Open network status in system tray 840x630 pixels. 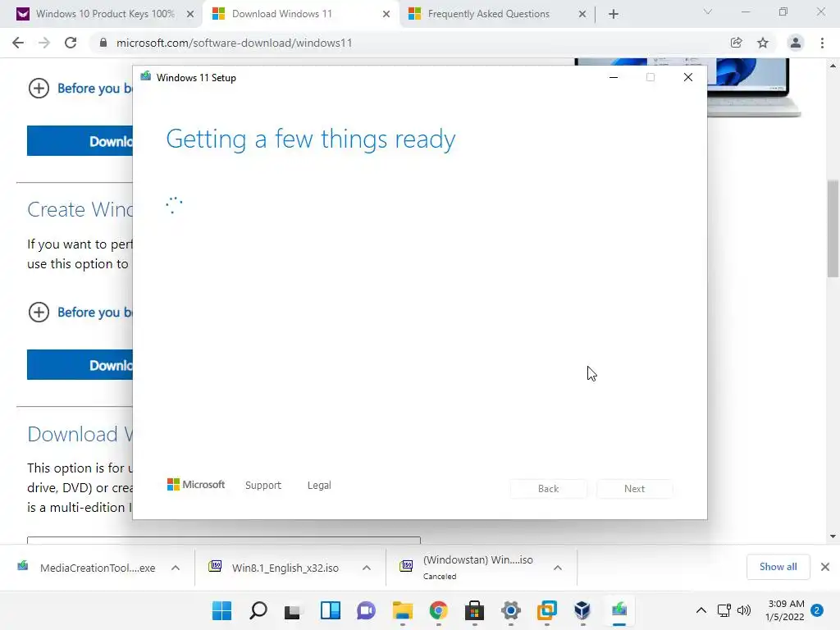724,610
